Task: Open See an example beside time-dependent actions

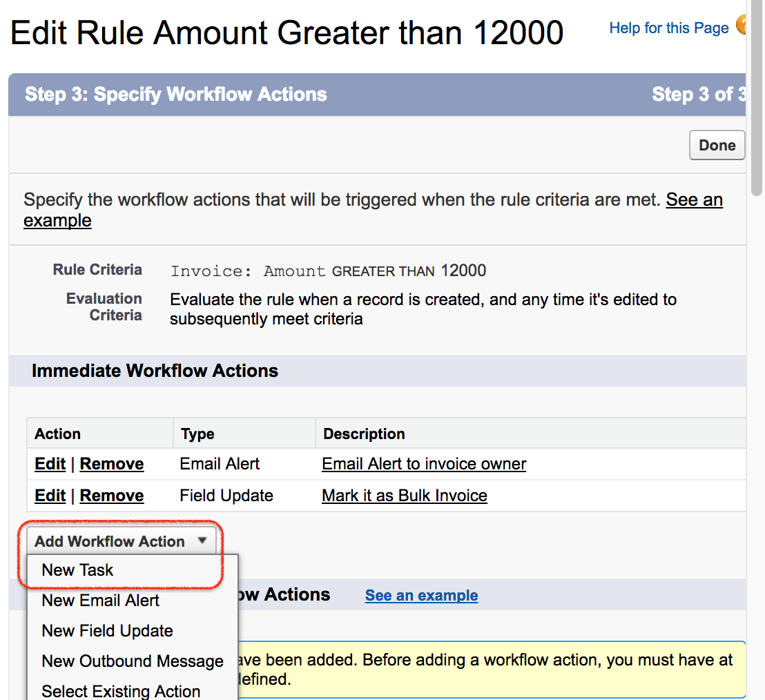Action: coord(422,595)
